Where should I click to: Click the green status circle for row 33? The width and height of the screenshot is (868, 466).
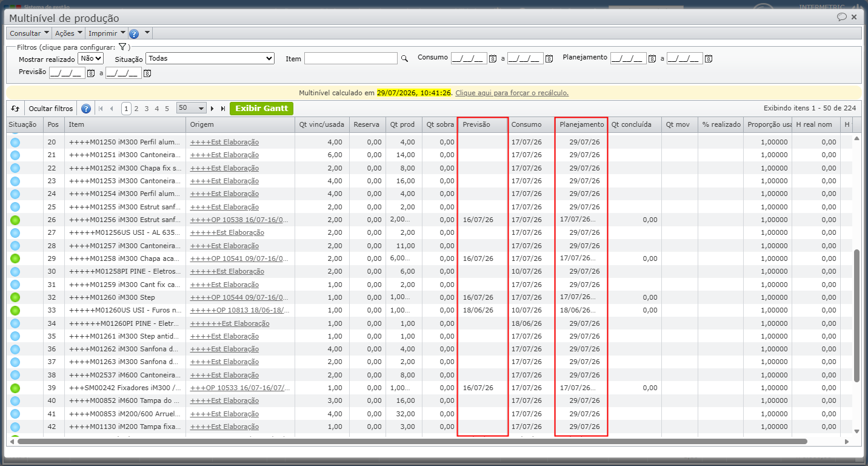tap(15, 310)
